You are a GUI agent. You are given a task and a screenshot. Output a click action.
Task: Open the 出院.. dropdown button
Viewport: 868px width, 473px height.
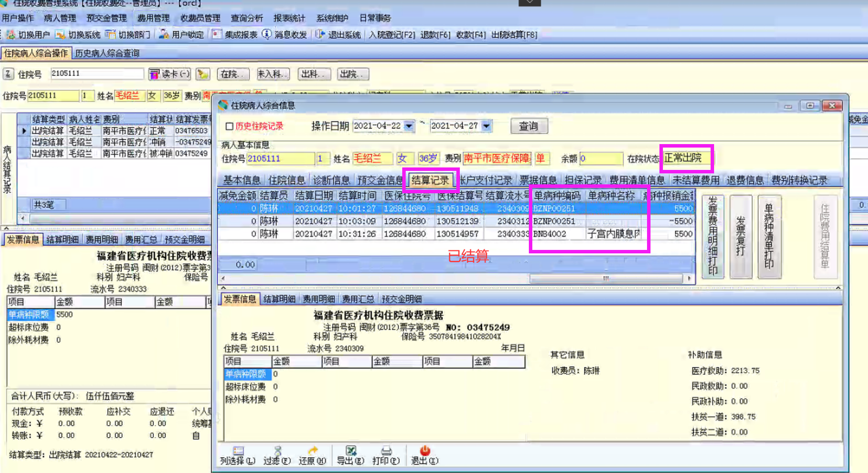point(353,74)
